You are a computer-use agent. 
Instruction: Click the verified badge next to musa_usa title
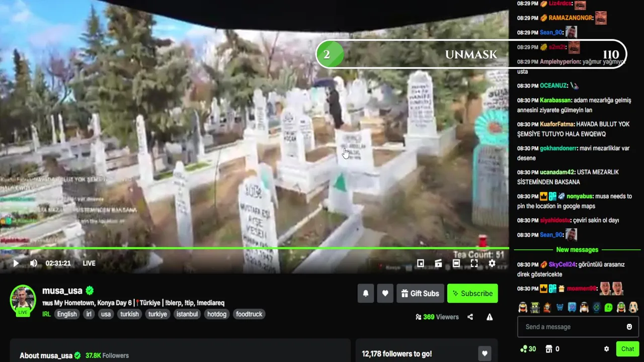90,291
